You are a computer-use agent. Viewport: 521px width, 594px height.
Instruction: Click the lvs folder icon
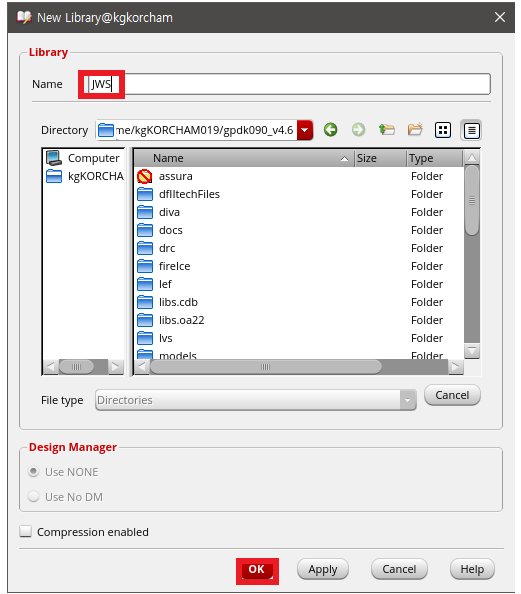145,338
